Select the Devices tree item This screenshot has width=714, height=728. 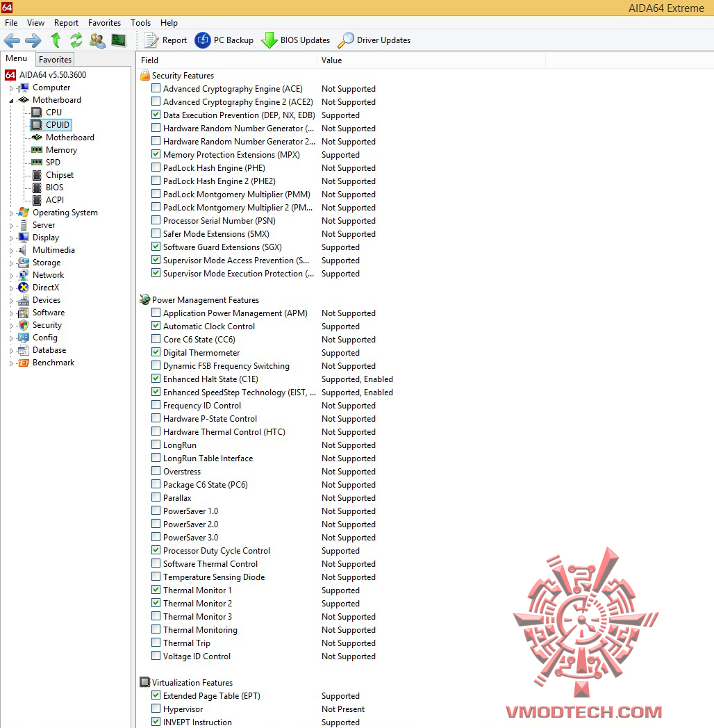tap(47, 300)
